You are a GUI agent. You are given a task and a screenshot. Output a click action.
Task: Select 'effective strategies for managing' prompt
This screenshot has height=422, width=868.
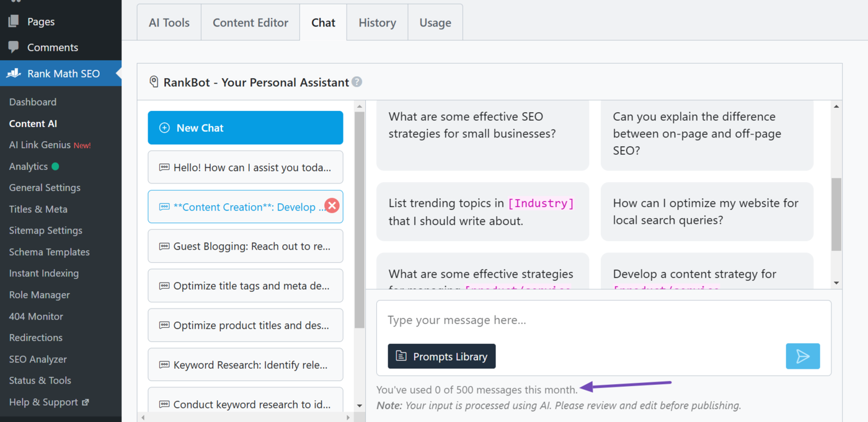point(483,271)
